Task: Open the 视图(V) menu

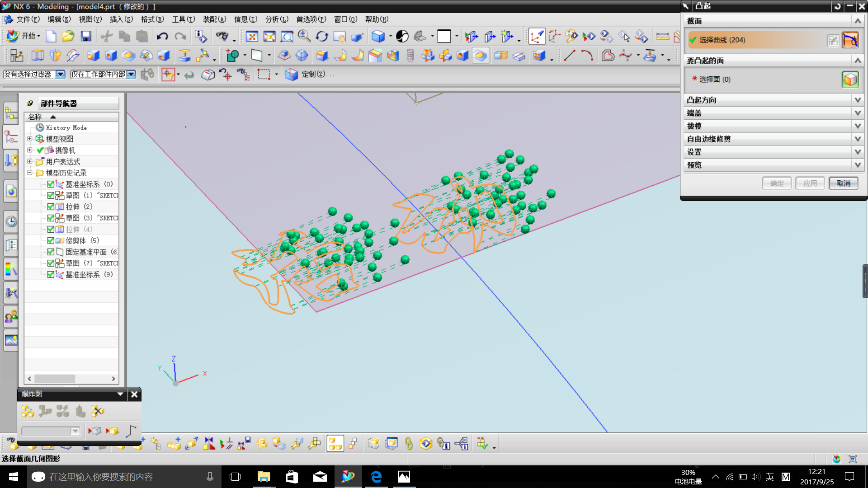Action: point(90,19)
